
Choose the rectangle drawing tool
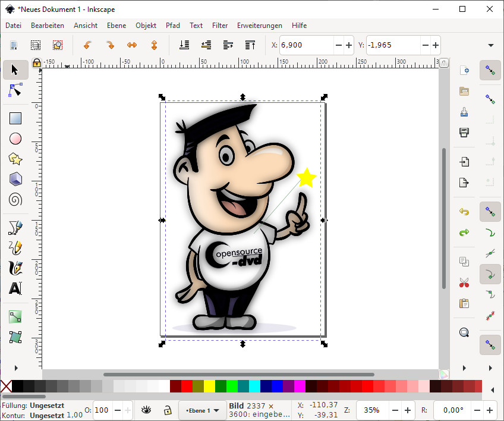[x=15, y=118]
